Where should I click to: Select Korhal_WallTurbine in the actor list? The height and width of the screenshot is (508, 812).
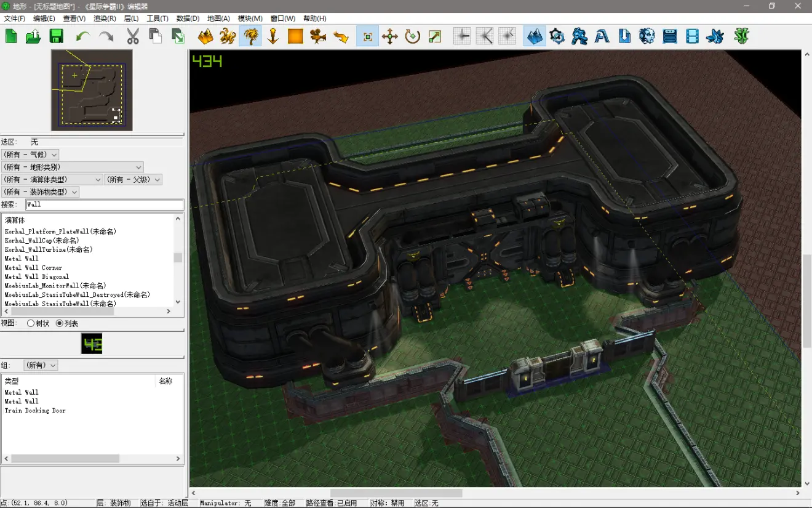click(49, 249)
